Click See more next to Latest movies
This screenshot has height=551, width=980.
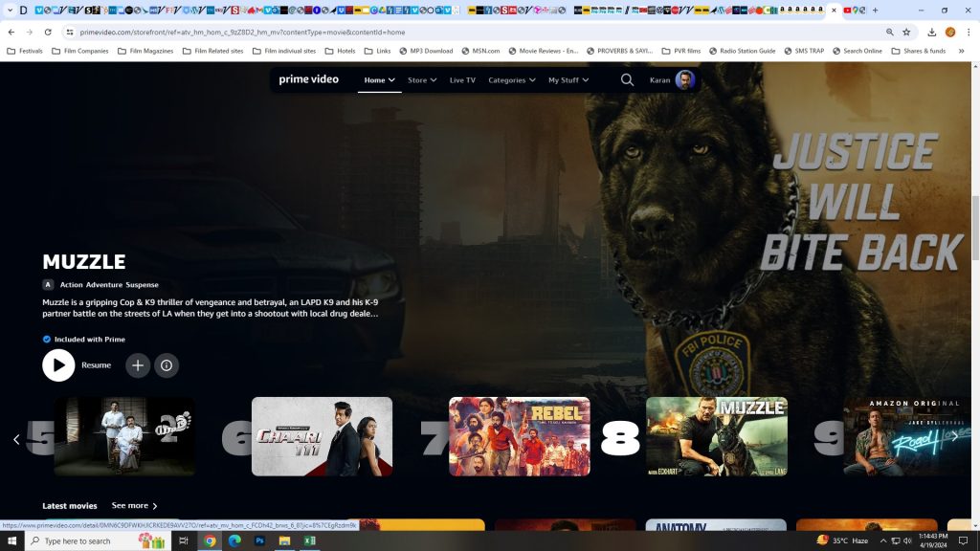[x=134, y=505]
